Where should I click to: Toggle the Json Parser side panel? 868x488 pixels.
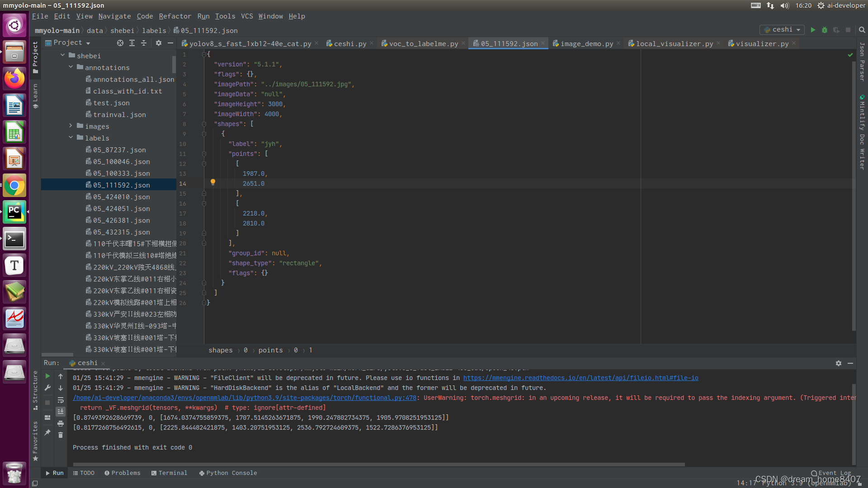(x=862, y=62)
